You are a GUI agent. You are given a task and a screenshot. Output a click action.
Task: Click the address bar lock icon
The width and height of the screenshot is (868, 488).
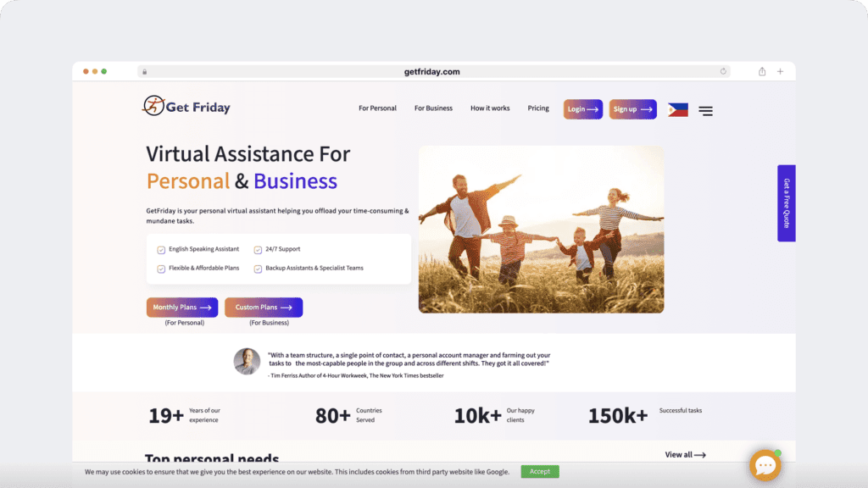144,72
